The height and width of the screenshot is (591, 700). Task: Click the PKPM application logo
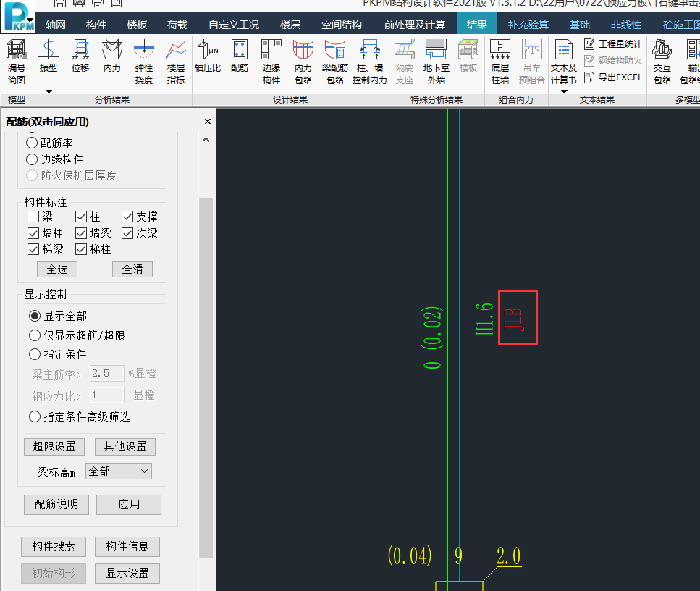(x=17, y=16)
